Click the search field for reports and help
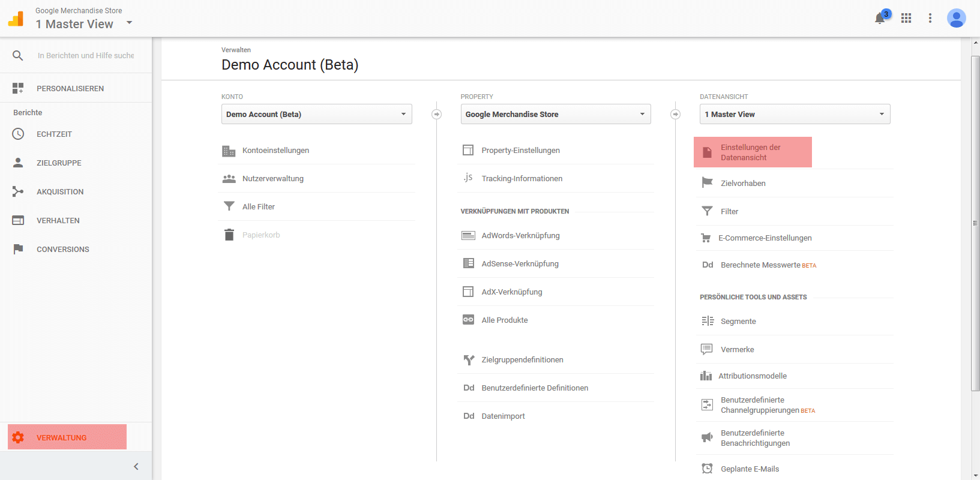This screenshot has width=980, height=480. (x=86, y=55)
